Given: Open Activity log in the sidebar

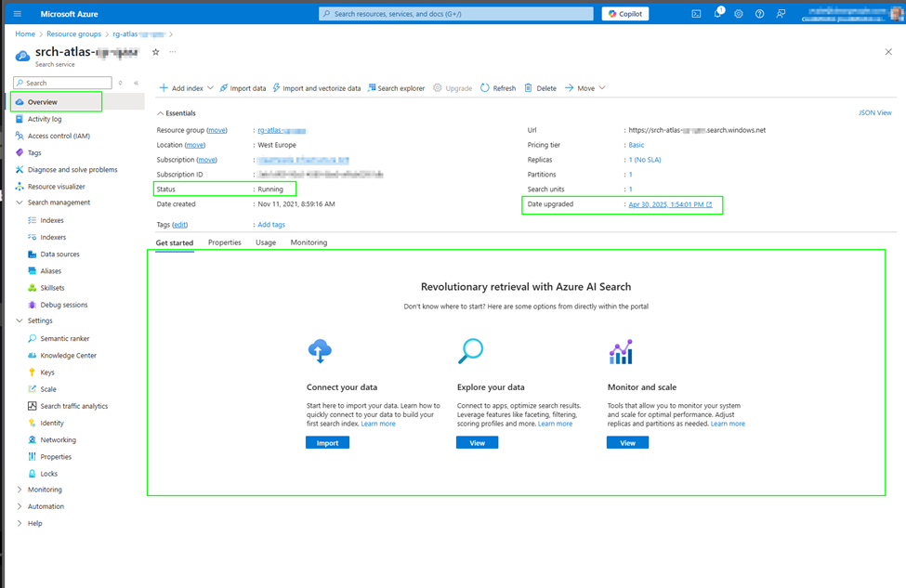Looking at the screenshot, I should (x=45, y=119).
